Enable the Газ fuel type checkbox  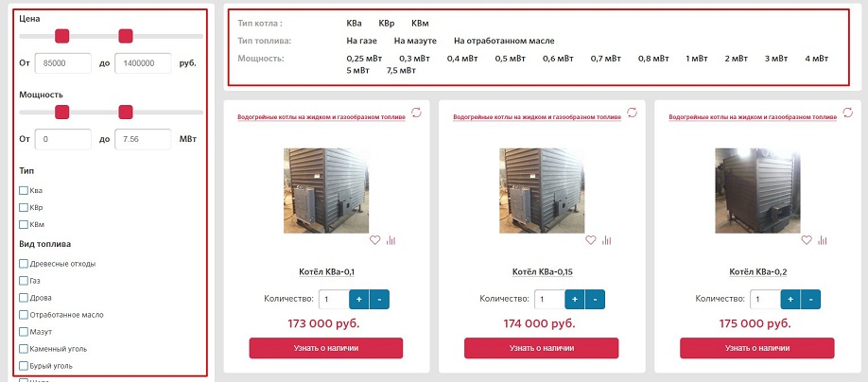pos(24,281)
